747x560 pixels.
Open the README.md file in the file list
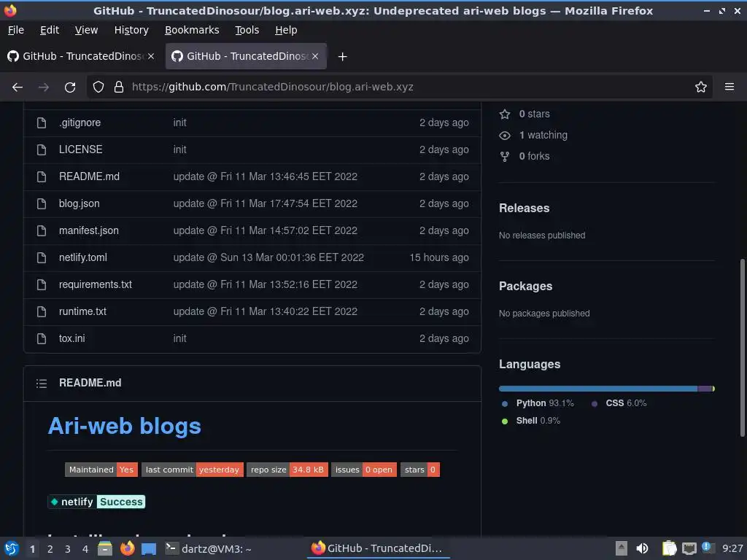[x=89, y=176]
